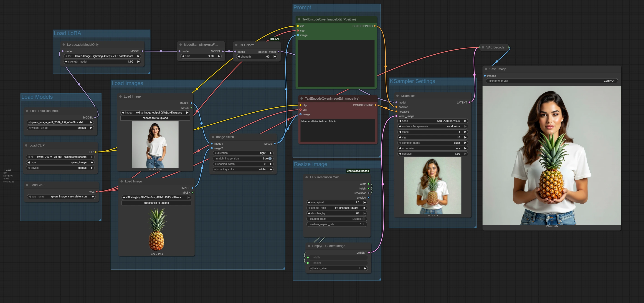
Task: Collapse the Image Stitch node via its dot
Action: [213, 137]
